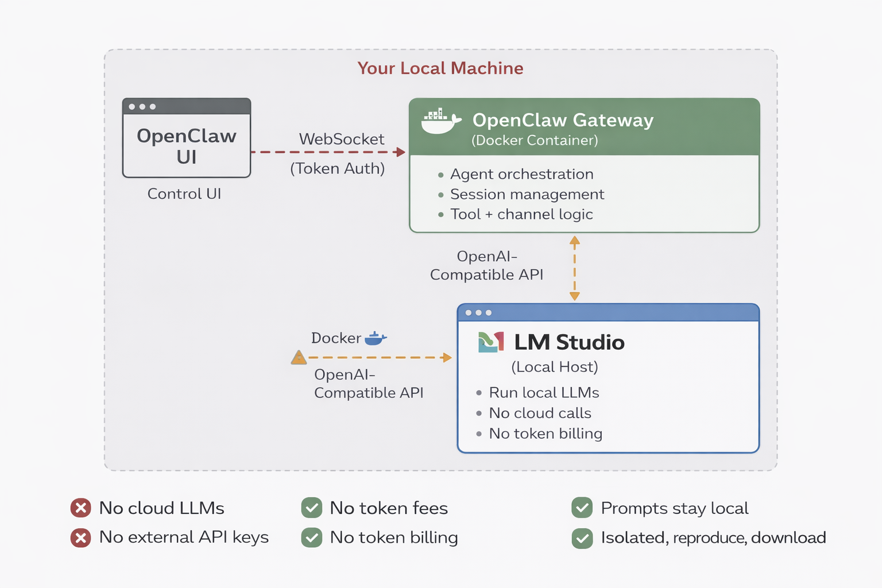882x588 pixels.
Task: Click the "Agent orchestration" bullet
Action: click(516, 174)
